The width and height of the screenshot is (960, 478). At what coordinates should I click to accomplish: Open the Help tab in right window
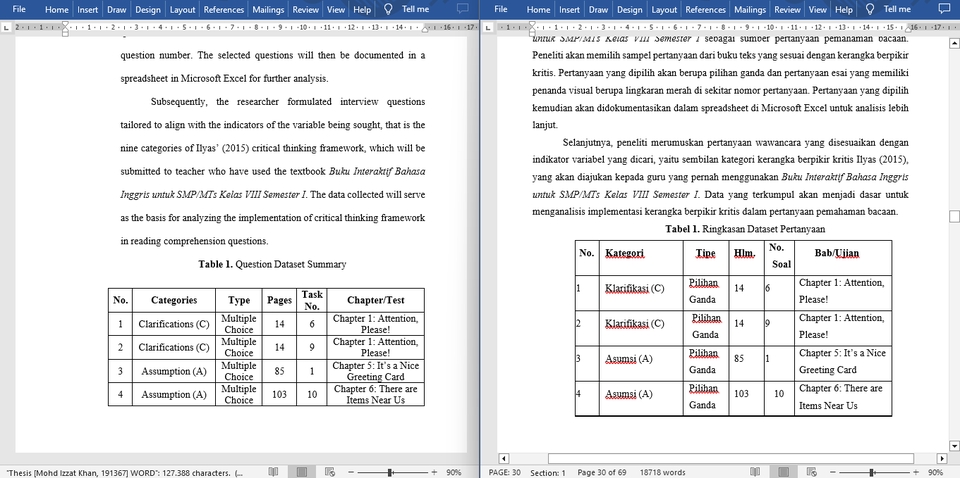(x=844, y=9)
